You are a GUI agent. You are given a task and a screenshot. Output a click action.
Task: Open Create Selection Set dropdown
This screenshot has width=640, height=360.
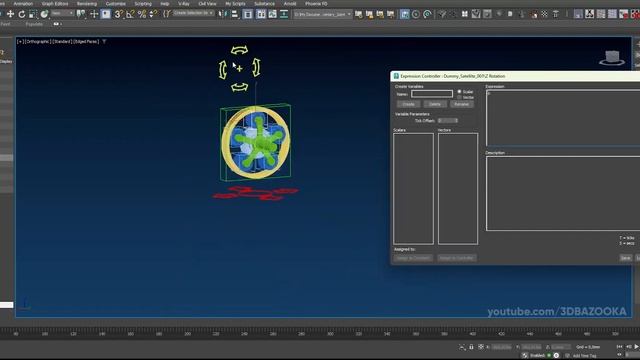coord(193,13)
